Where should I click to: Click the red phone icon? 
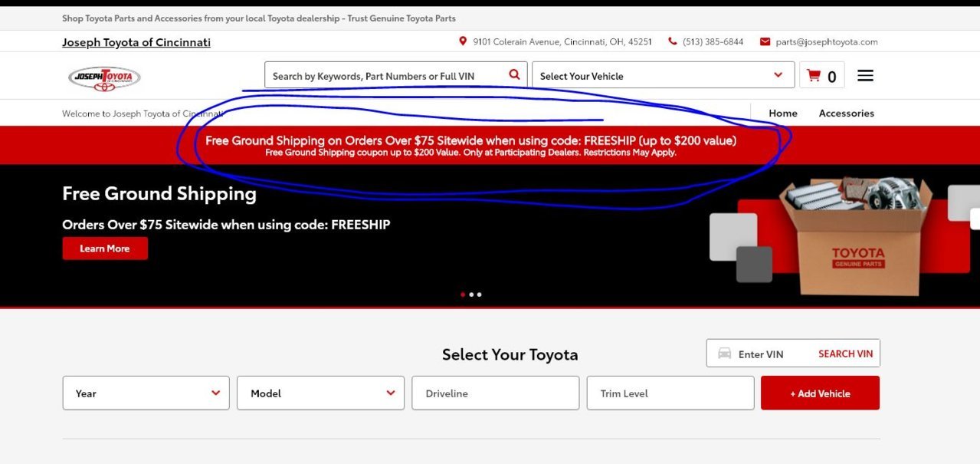pos(673,41)
